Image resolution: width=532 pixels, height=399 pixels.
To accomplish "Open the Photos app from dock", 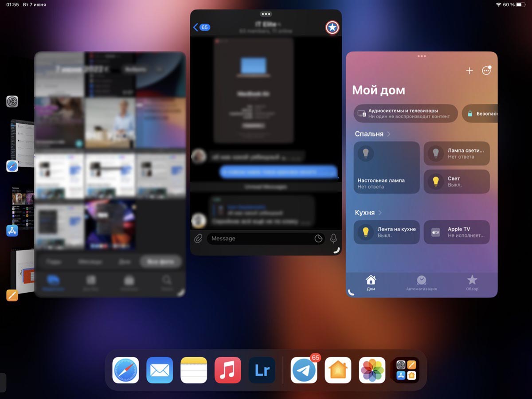I will [372, 370].
